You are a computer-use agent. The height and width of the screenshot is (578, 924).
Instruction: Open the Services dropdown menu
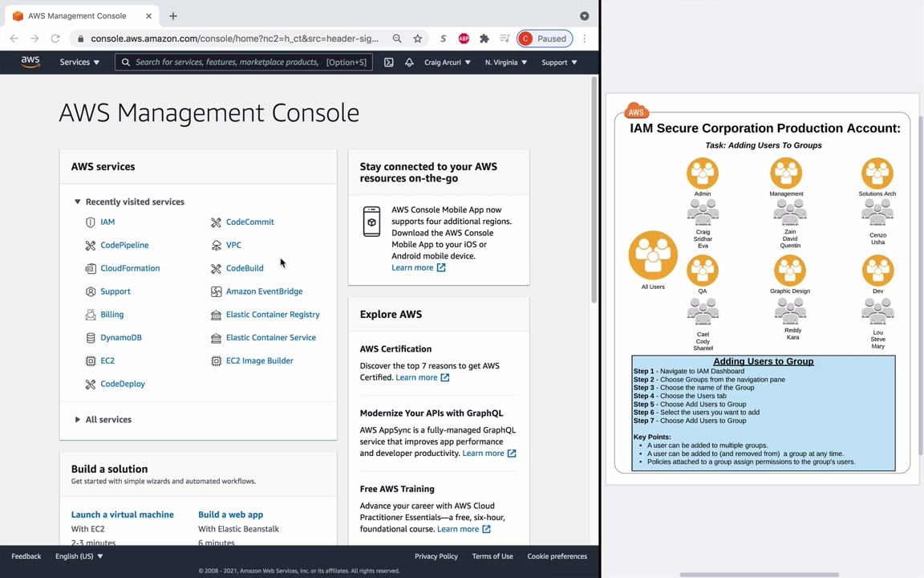coord(79,62)
